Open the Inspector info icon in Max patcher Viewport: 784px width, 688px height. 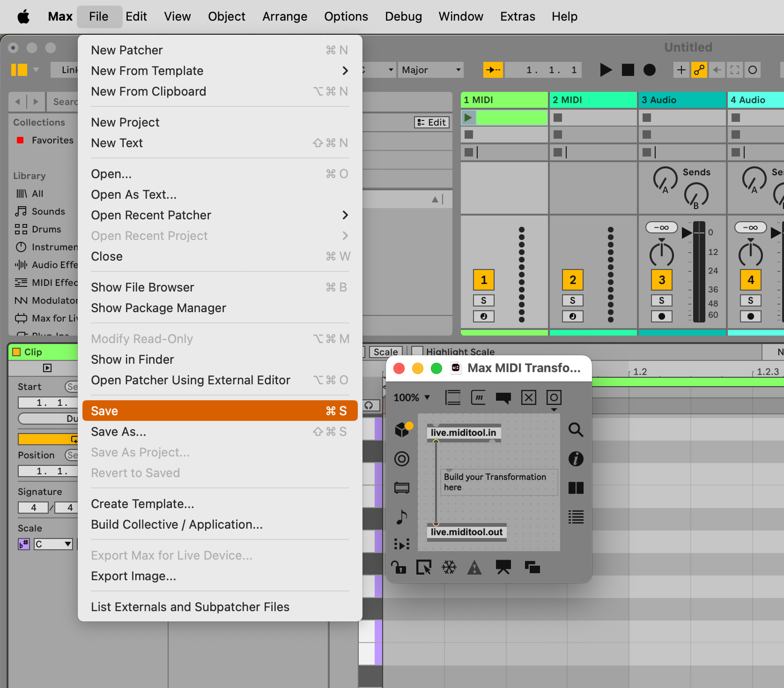point(575,458)
